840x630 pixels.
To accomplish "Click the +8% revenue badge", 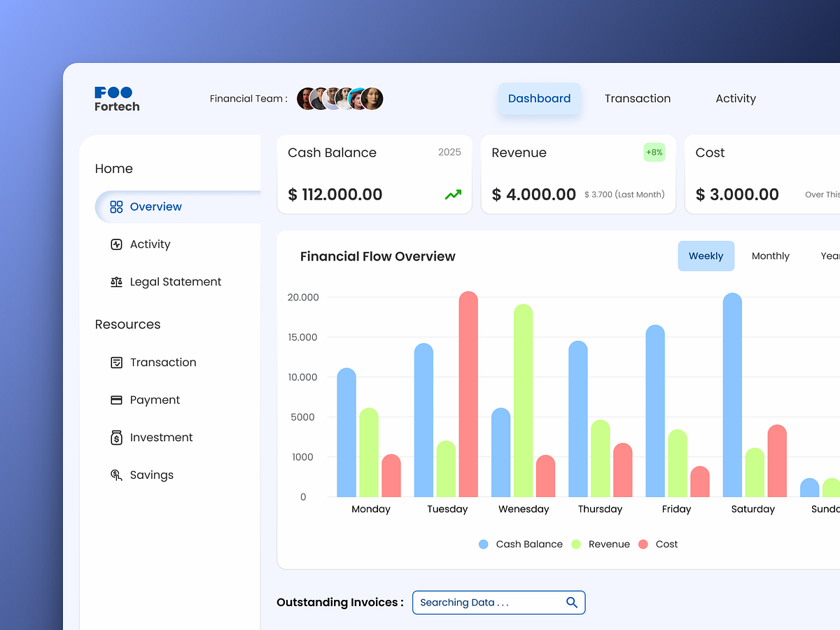I will (654, 153).
